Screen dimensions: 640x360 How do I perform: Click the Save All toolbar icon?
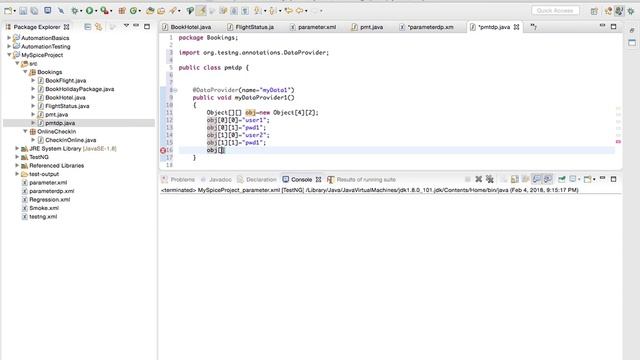[x=35, y=11]
